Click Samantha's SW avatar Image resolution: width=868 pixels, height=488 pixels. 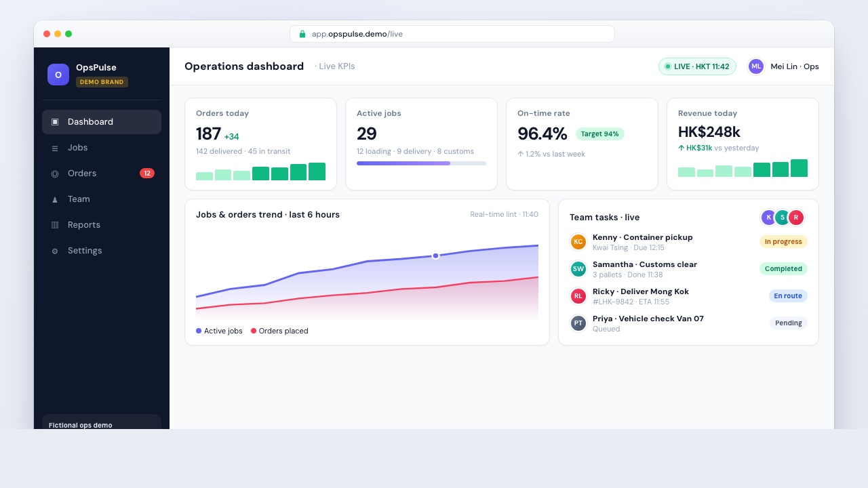click(578, 269)
